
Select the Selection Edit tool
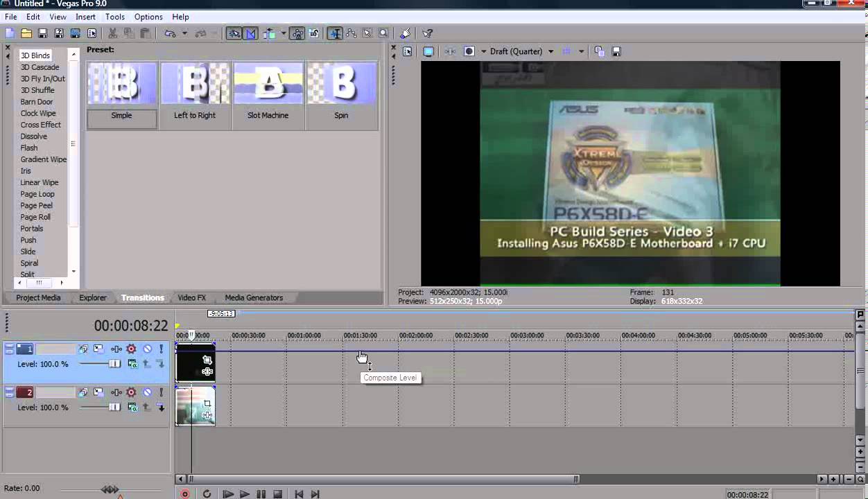click(367, 33)
